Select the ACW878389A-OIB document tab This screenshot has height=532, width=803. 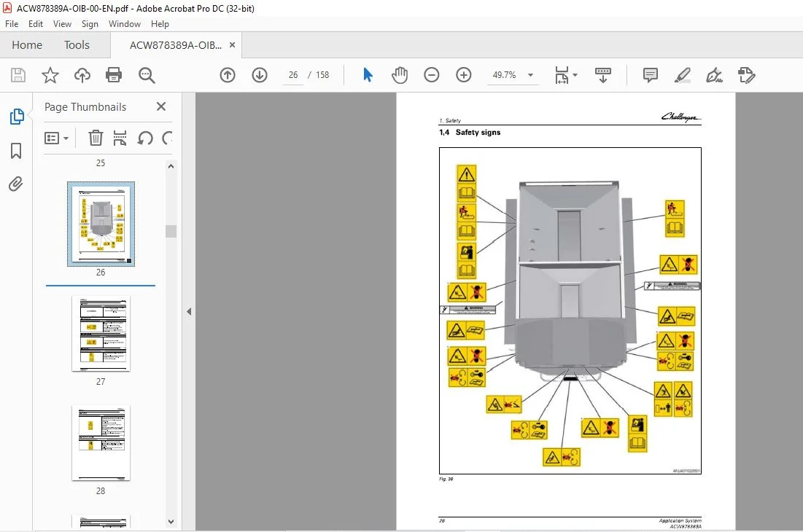tap(176, 45)
